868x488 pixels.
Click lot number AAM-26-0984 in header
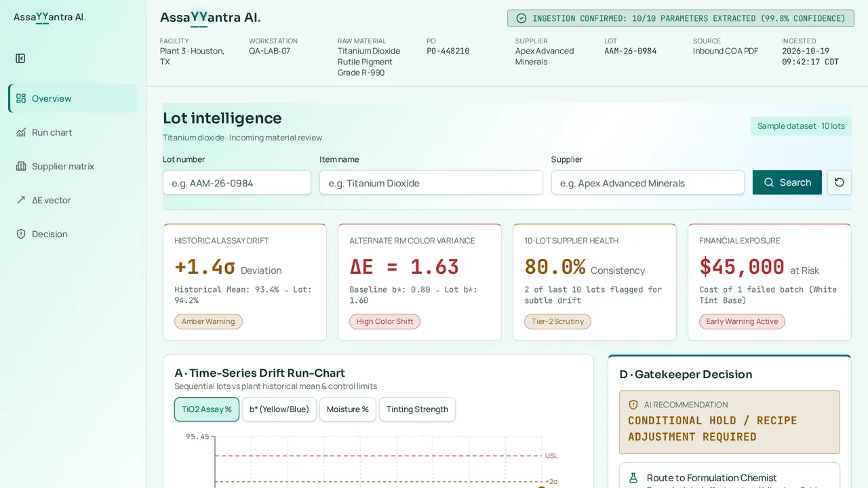tap(631, 51)
